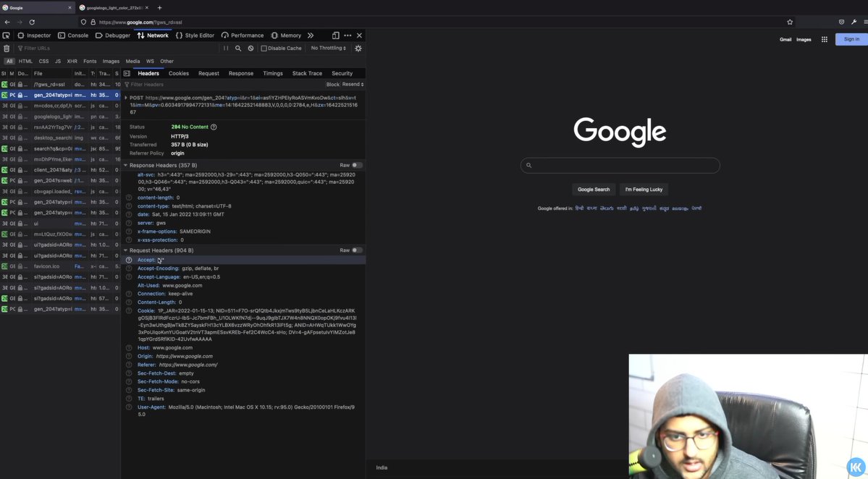Go back in browser
The height and width of the screenshot is (479, 868).
7,22
